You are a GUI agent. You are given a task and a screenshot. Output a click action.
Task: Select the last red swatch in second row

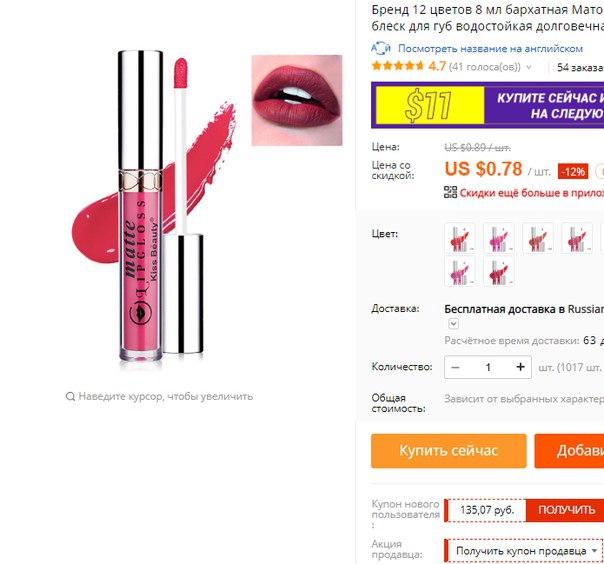[x=498, y=271]
